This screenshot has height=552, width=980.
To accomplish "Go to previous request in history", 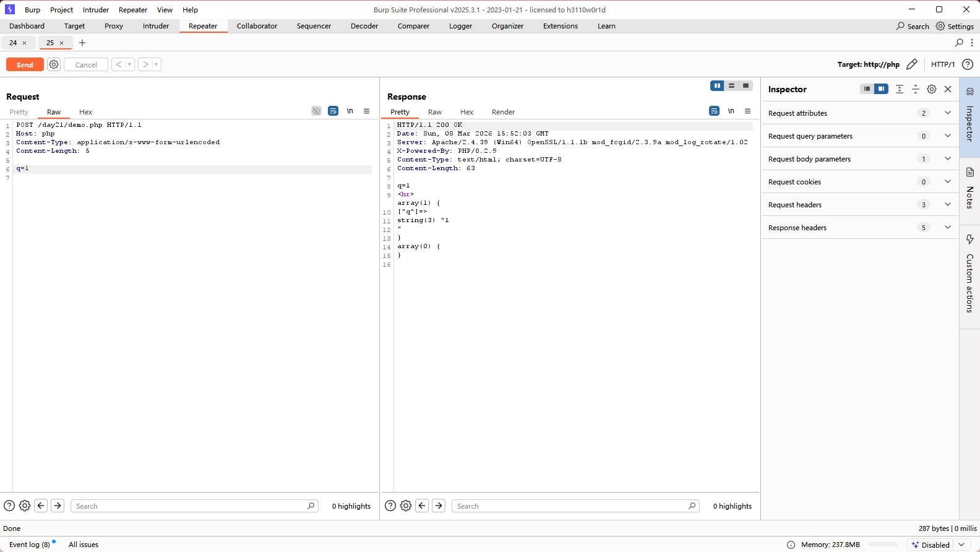I will click(118, 64).
